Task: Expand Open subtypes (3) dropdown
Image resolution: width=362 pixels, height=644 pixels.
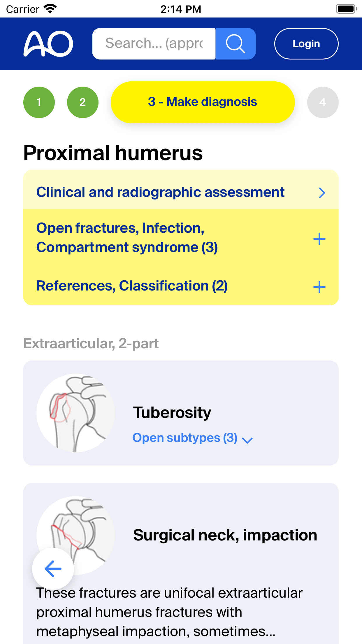Action: tap(192, 438)
